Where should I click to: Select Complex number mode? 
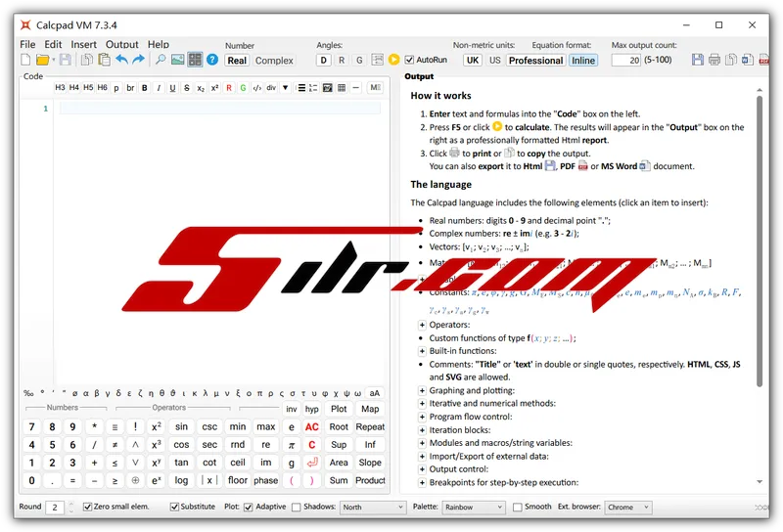[274, 61]
